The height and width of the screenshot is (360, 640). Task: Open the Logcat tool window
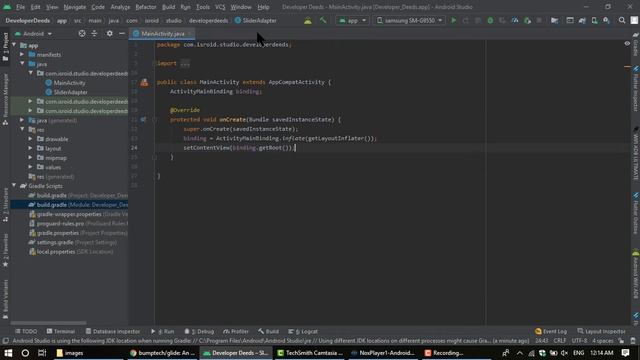tap(303, 331)
